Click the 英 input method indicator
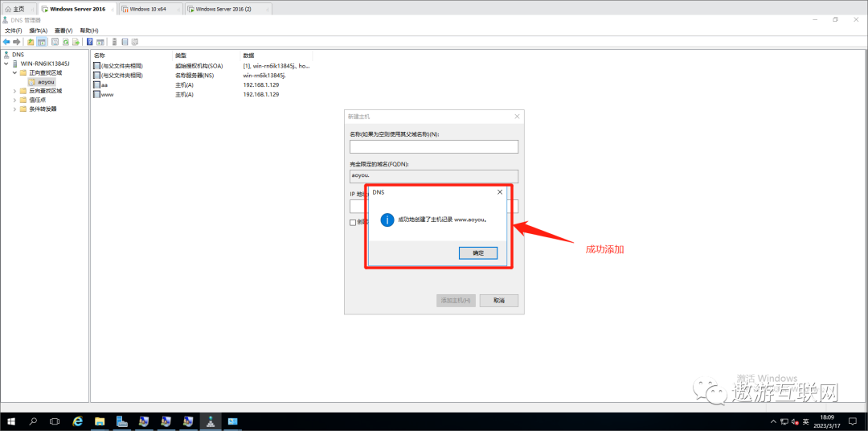868x431 pixels. [806, 422]
